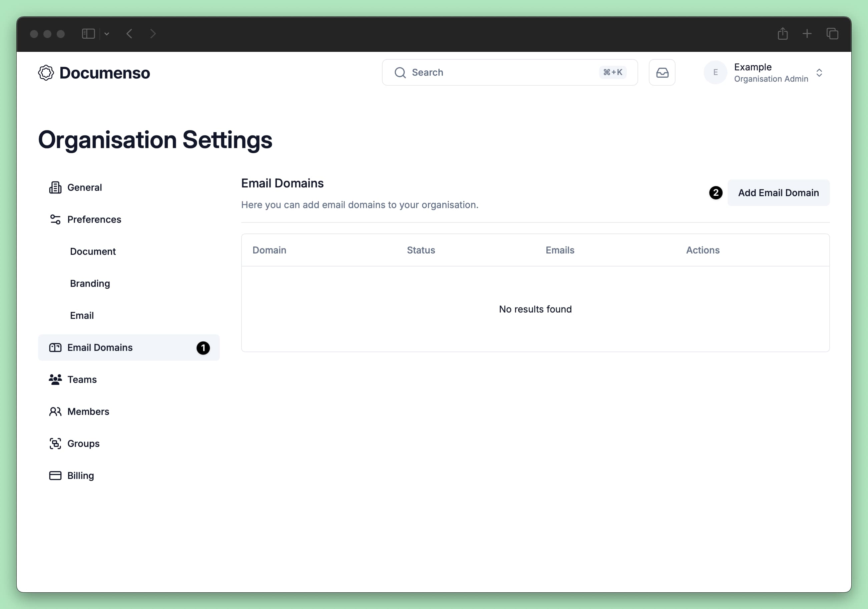Screen dimensions: 868x609
Task: Toggle the browser sidebar panel
Action: (x=88, y=34)
